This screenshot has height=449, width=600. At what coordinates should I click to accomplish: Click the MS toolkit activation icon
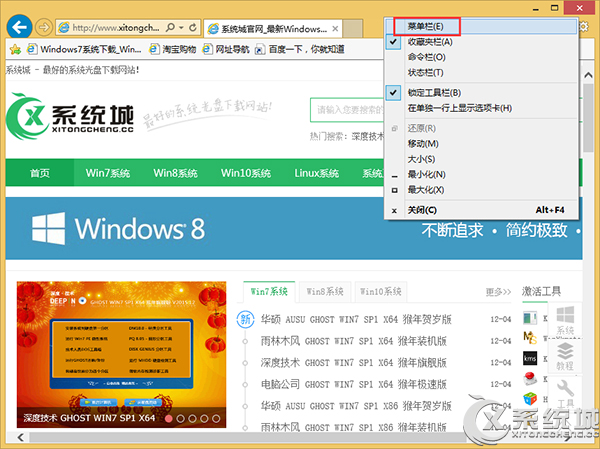coord(530,338)
